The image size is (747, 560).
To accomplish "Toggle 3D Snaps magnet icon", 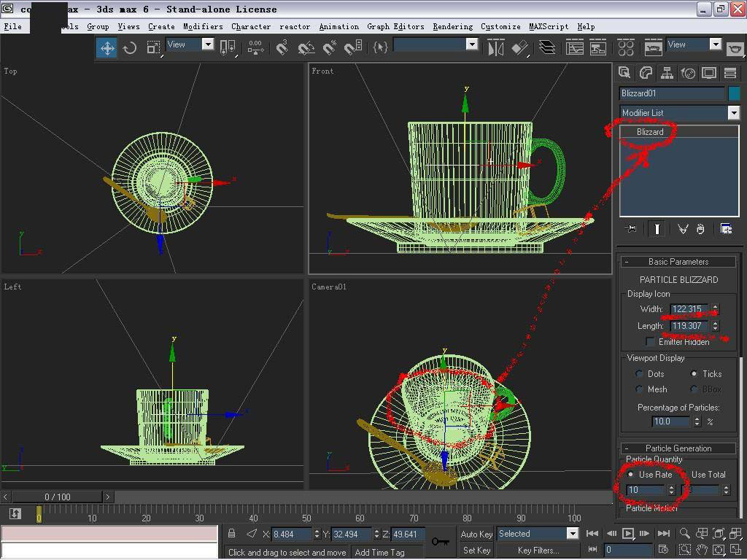I will 282,48.
